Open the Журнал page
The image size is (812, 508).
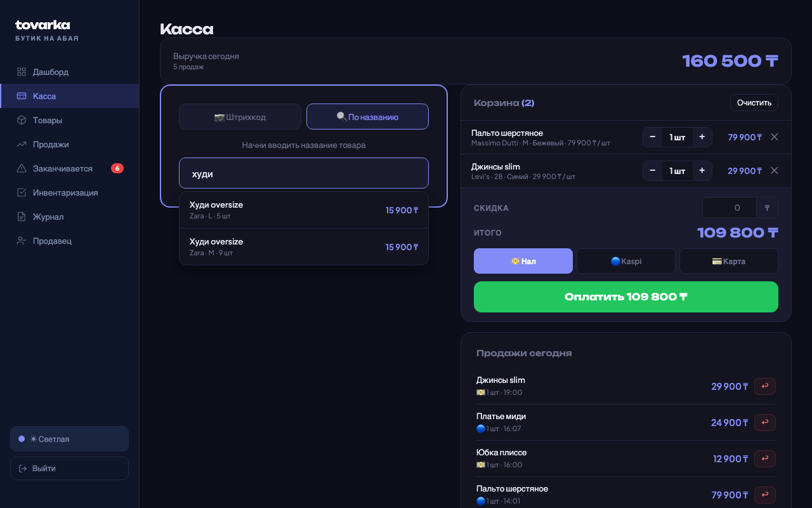(x=69, y=217)
